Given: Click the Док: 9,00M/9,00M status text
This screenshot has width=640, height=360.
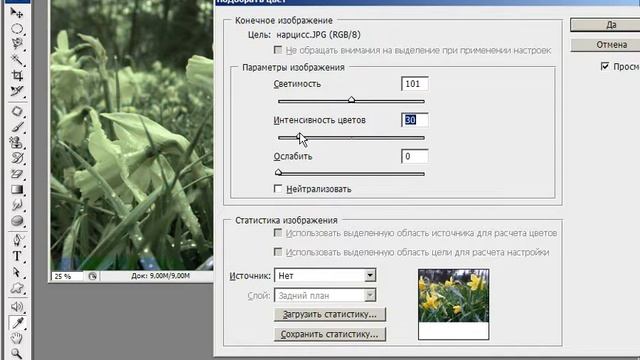Looking at the screenshot, I should 160,276.
